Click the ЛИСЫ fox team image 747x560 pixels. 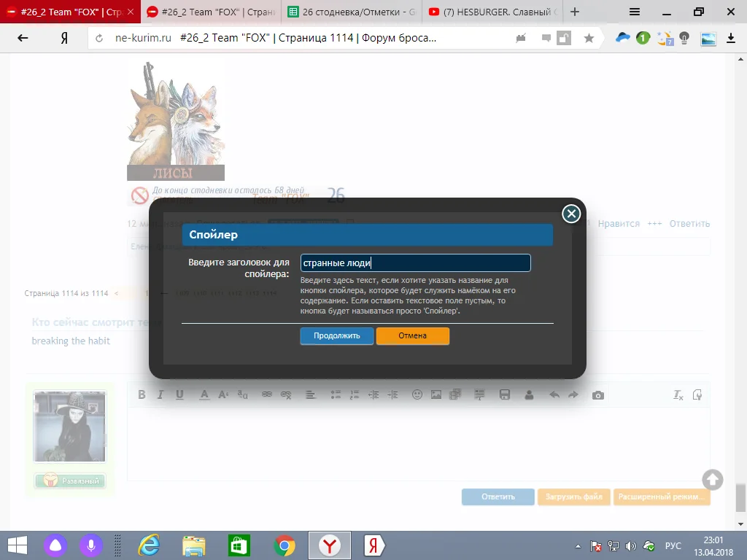click(176, 122)
